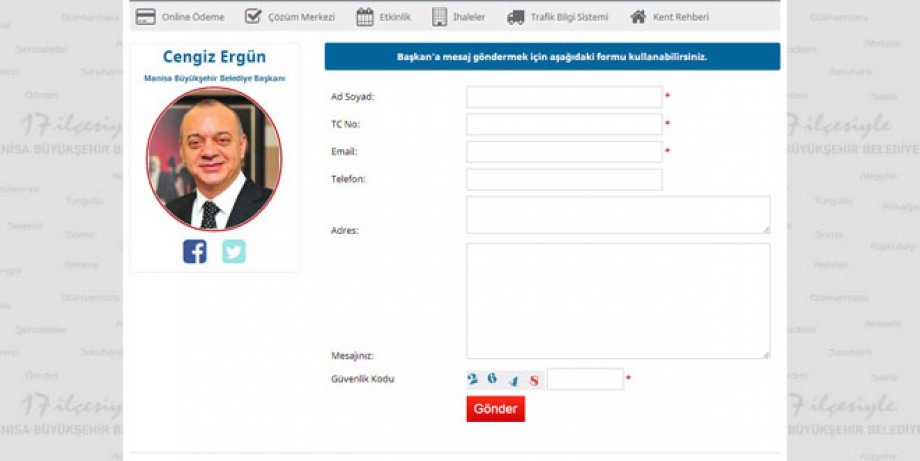920x461 pixels.
Task: Click the Kent Rehberi house icon
Action: 638,17
